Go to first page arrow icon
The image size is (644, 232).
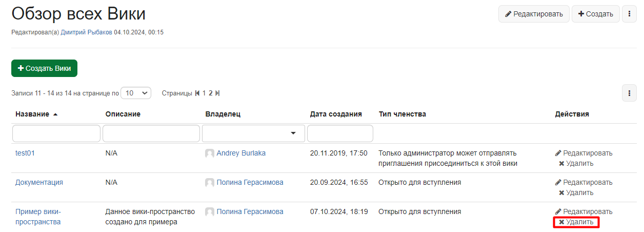click(x=197, y=93)
